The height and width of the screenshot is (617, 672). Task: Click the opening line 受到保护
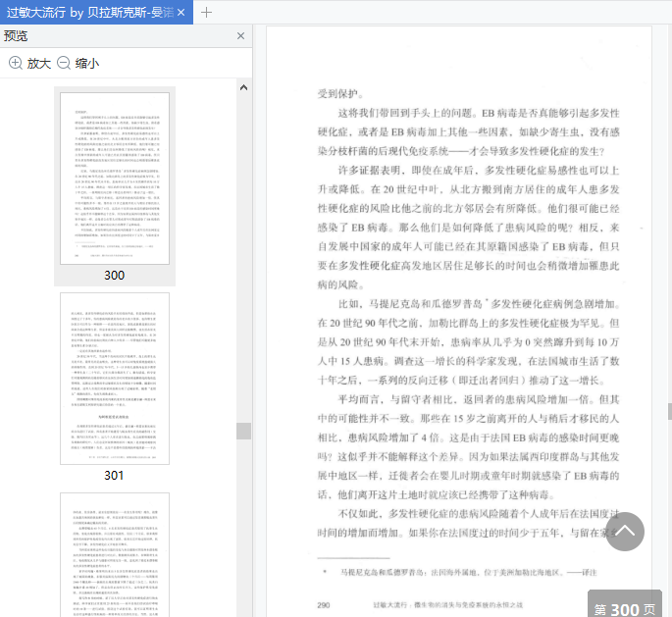coord(340,94)
